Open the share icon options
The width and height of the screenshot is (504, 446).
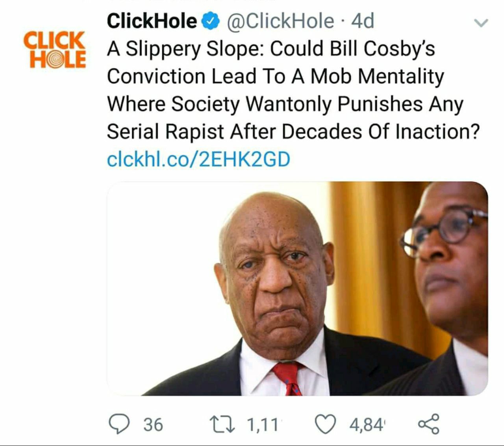pyautogui.click(x=429, y=424)
